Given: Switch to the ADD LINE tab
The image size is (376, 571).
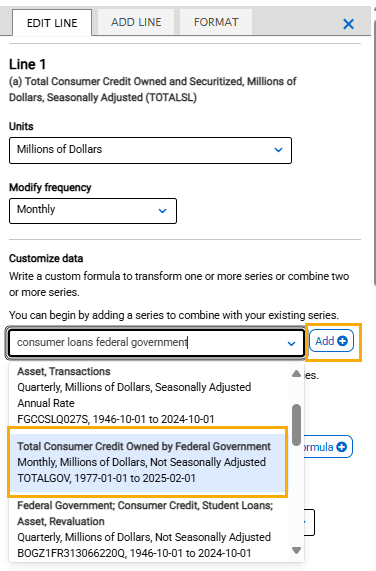Looking at the screenshot, I should pyautogui.click(x=136, y=22).
